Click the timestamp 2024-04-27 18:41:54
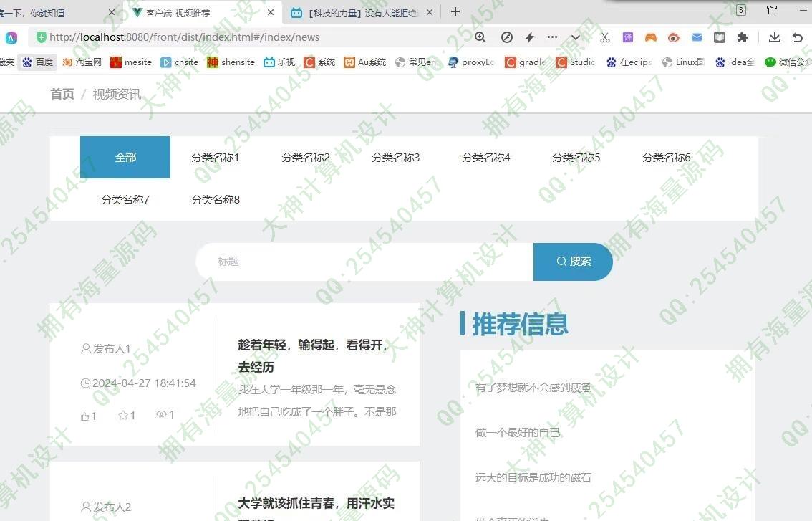Screen dimensions: 812x521 click(144, 383)
